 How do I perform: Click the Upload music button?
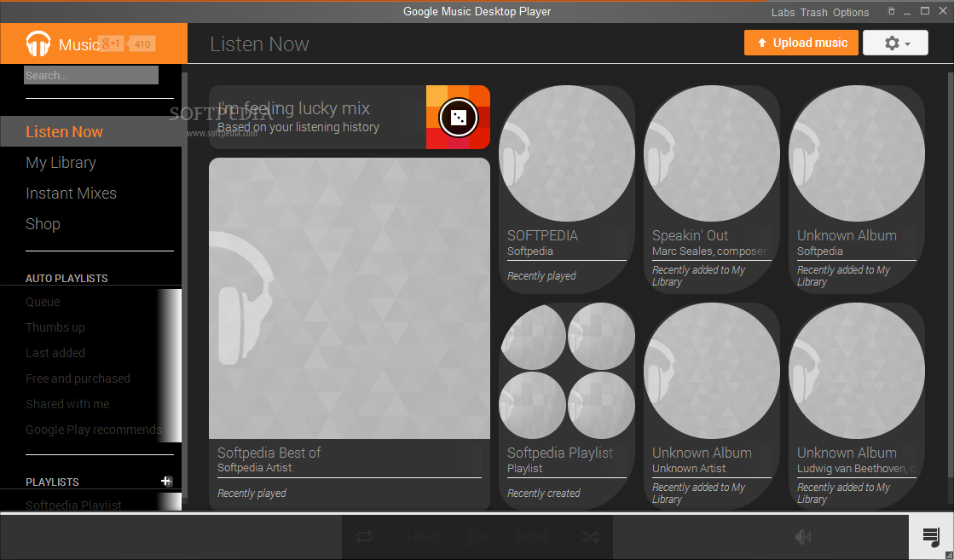[801, 43]
